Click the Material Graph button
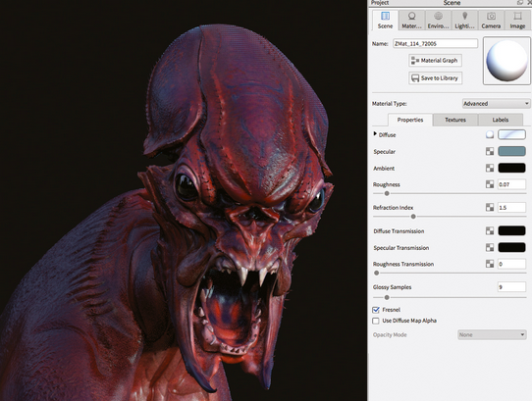This screenshot has height=401, width=532. [435, 61]
